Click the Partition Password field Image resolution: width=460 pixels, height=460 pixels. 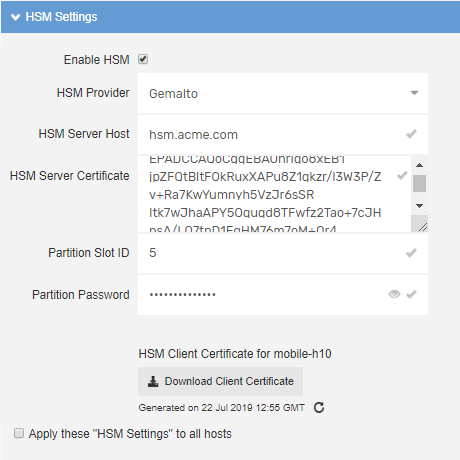coord(283,295)
